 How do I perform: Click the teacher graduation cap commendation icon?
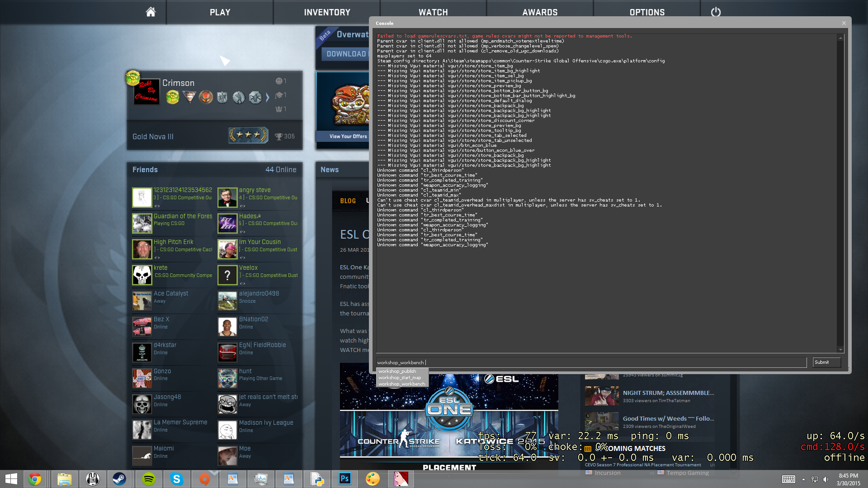coord(279,95)
